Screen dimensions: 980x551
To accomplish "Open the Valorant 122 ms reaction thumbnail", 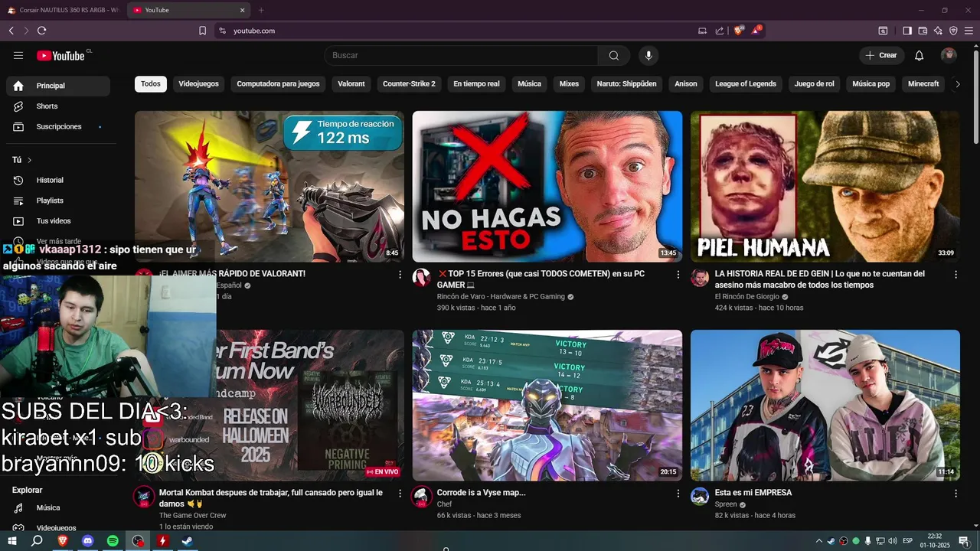I will (x=269, y=187).
